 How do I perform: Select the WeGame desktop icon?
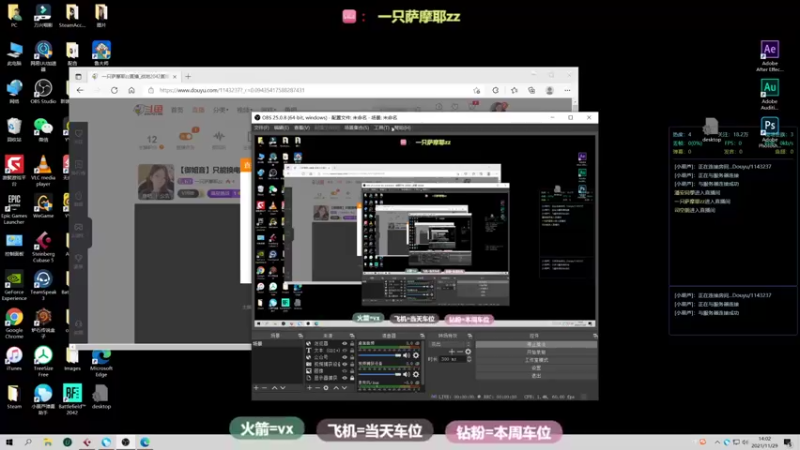click(43, 206)
